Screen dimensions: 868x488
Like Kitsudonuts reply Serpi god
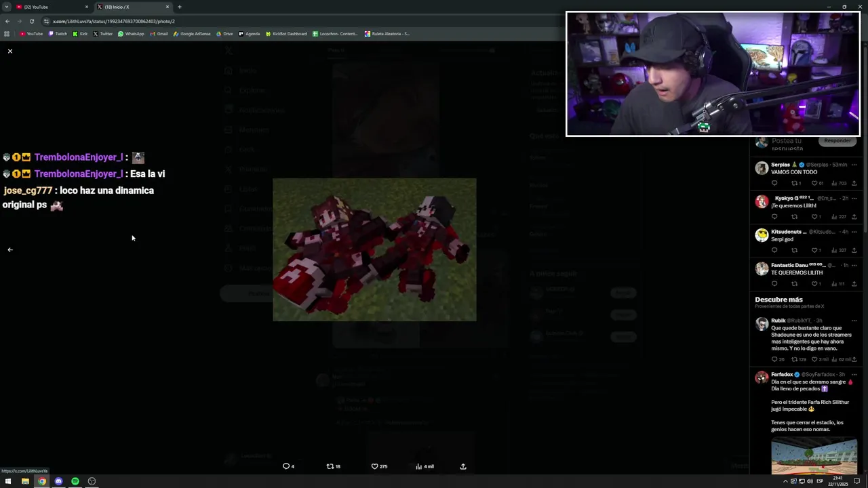point(817,250)
